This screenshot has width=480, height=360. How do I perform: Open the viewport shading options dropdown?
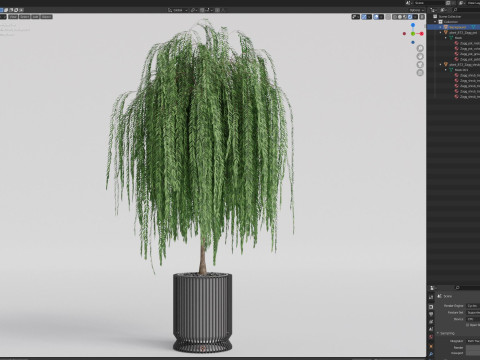[x=415, y=17]
